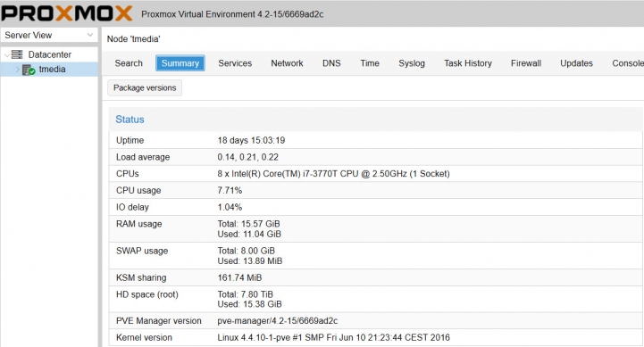The height and width of the screenshot is (347, 644).
Task: Click the CPU usage label
Action: [138, 190]
